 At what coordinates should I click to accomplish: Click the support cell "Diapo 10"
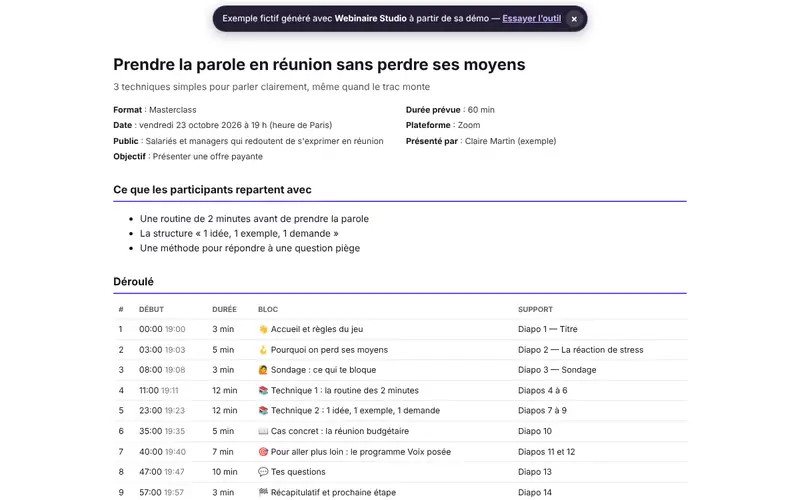[x=535, y=431]
